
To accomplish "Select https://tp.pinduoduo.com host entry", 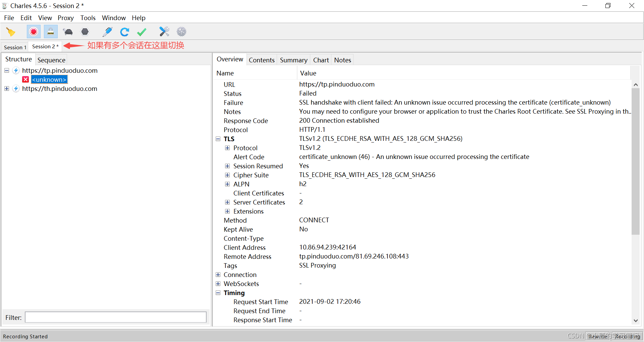I will click(60, 70).
